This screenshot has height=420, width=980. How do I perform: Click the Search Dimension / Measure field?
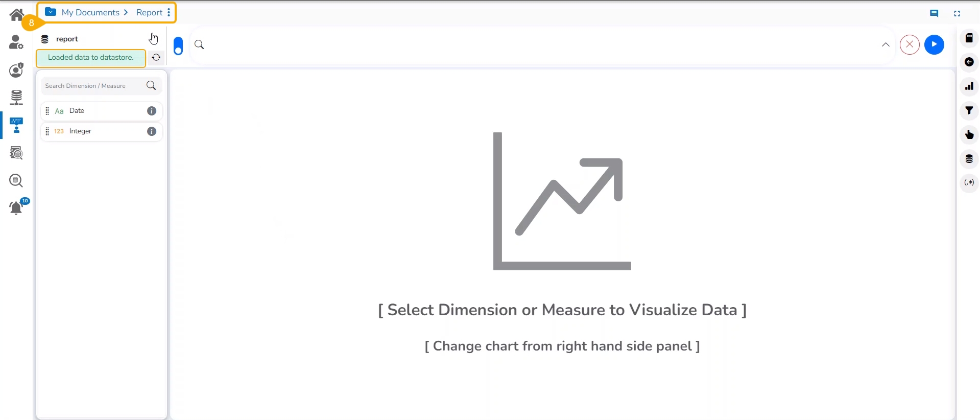click(x=94, y=86)
